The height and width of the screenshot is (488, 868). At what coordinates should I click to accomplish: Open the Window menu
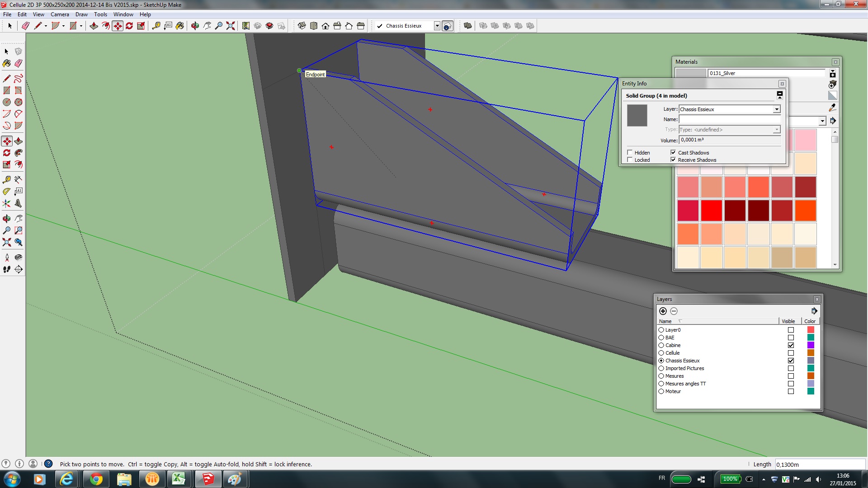point(123,14)
